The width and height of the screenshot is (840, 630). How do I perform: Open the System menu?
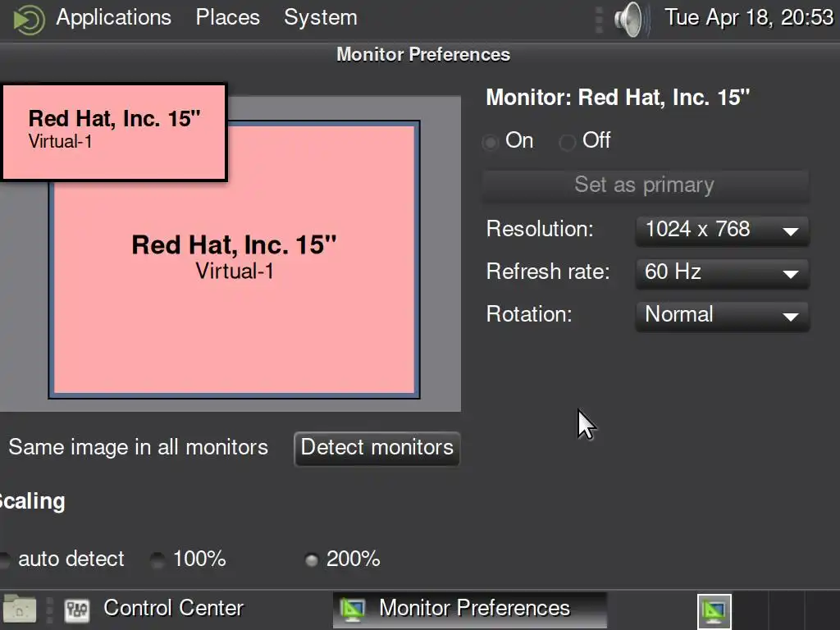(321, 18)
